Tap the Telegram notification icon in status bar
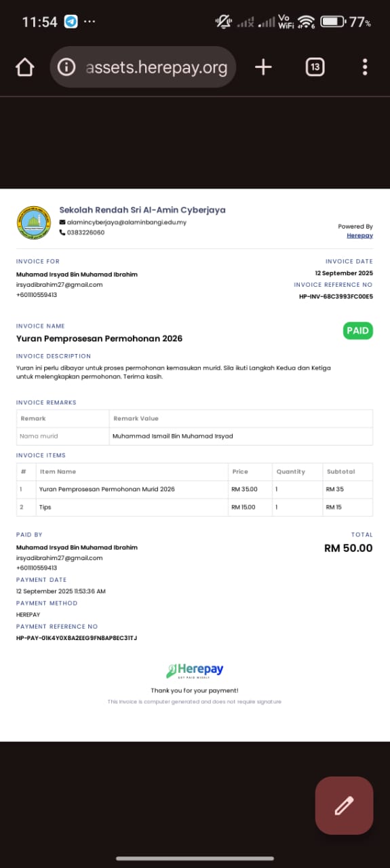This screenshot has width=390, height=868. [x=71, y=22]
